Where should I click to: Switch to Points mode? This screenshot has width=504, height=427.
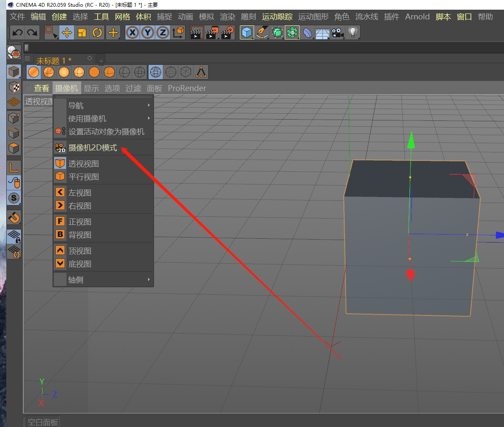(x=14, y=118)
